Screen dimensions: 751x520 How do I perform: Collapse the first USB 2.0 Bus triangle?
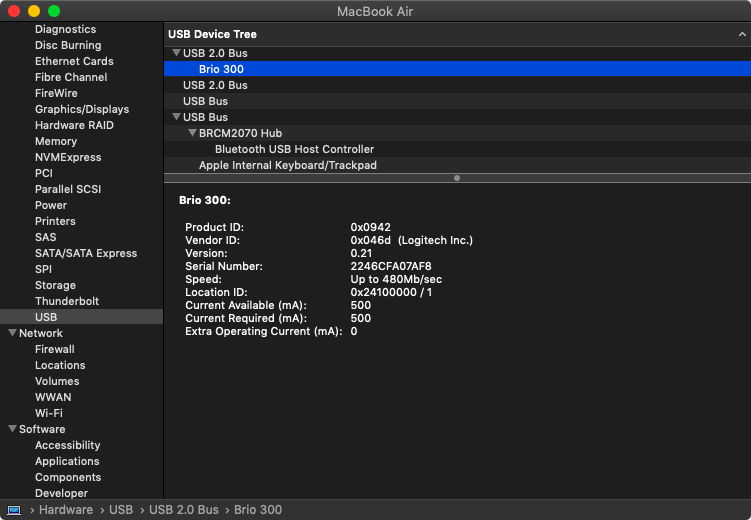click(176, 53)
